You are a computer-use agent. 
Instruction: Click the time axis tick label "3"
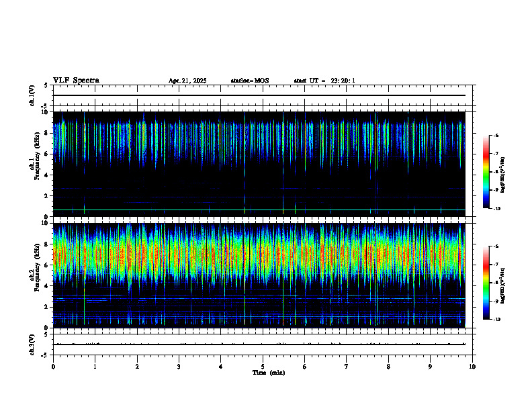(x=179, y=367)
